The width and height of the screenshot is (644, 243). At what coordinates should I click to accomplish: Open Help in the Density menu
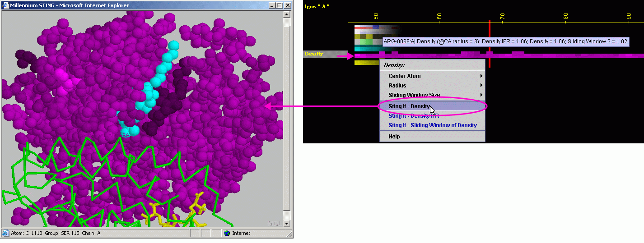[432, 137]
